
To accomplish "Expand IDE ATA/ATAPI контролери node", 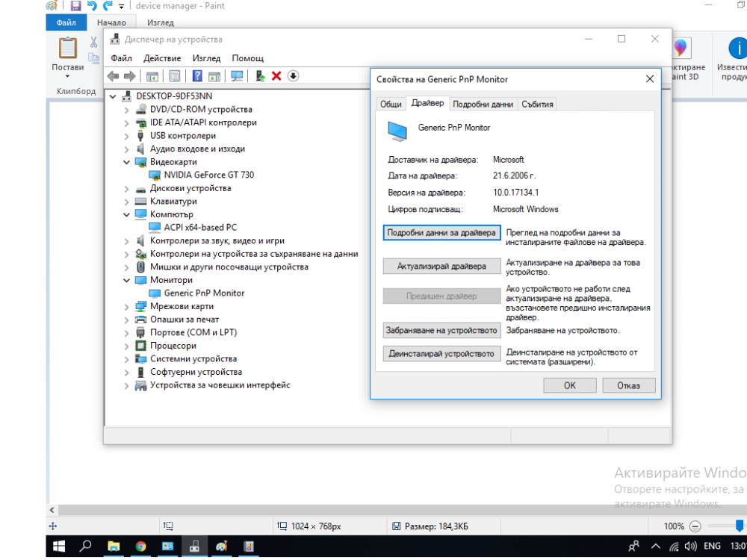I will tap(126, 123).
